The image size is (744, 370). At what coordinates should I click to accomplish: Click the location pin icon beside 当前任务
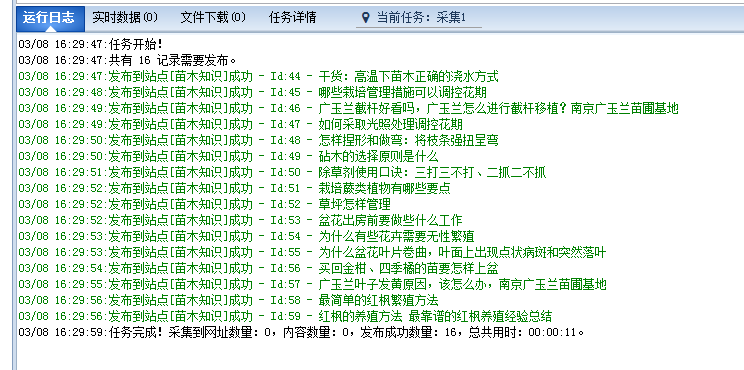pyautogui.click(x=365, y=18)
